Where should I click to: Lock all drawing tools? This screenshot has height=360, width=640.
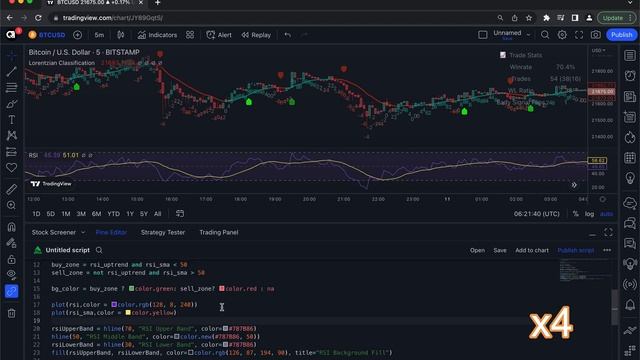tap(11, 259)
